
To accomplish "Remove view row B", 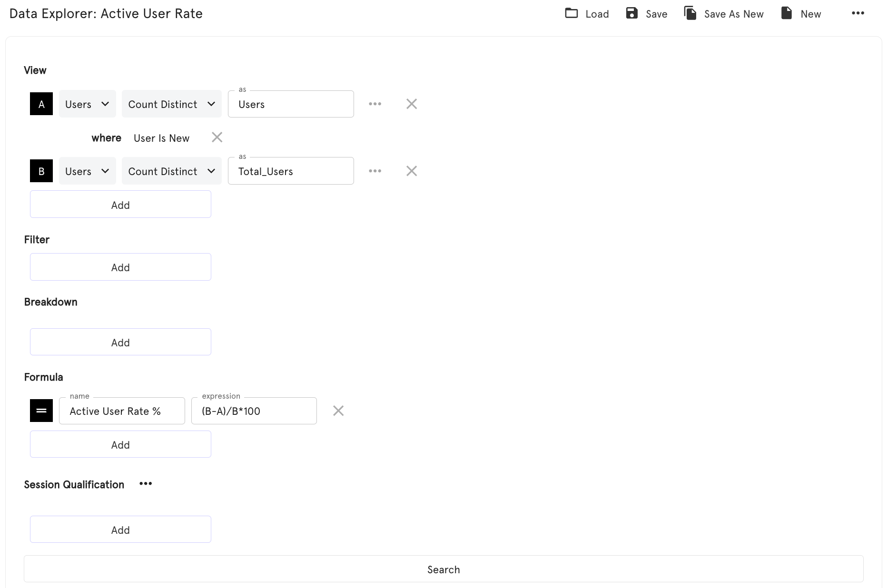I will (x=412, y=171).
